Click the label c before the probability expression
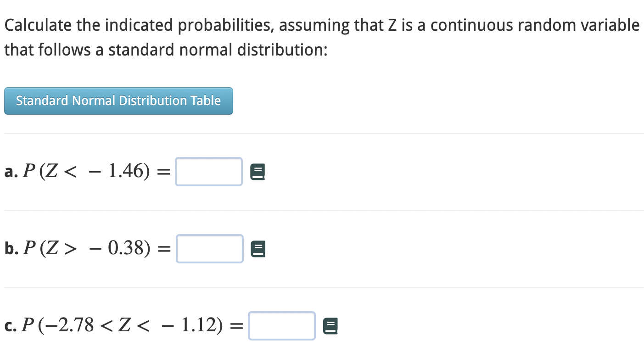Viewport: 644px width, 357px height. pyautogui.click(x=10, y=326)
